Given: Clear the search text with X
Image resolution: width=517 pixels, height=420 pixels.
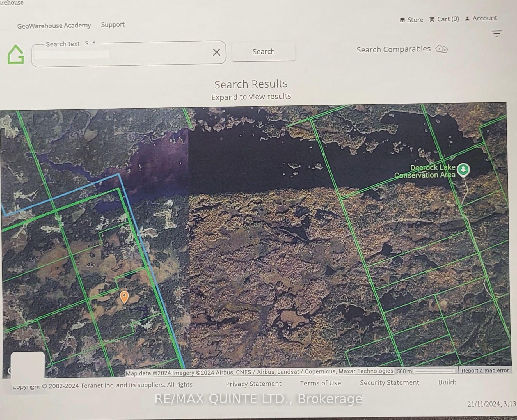Looking at the screenshot, I should [216, 52].
